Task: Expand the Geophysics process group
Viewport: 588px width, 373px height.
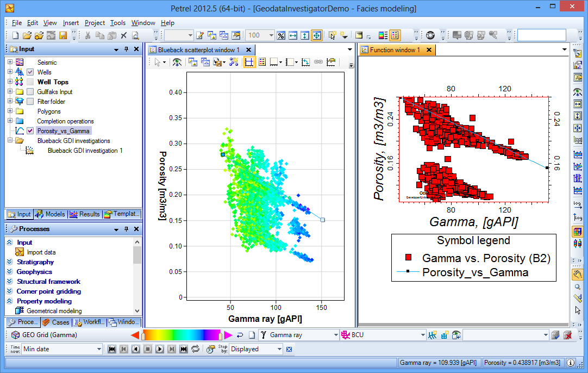Action: [10, 272]
